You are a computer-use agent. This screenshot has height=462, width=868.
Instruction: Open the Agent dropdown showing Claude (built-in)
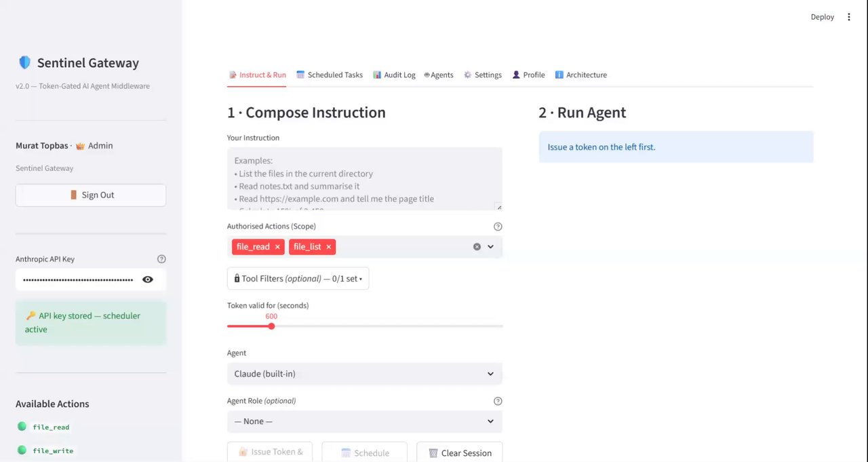[x=364, y=374]
